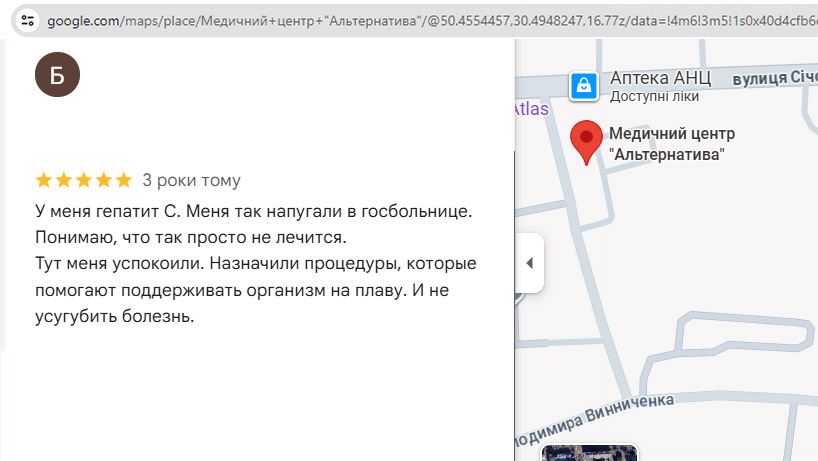
Task: Click the third star of the review rating
Action: 84,180
